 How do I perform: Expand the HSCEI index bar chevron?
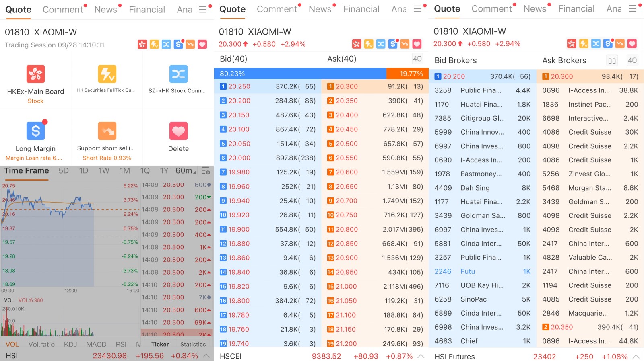tap(421, 356)
